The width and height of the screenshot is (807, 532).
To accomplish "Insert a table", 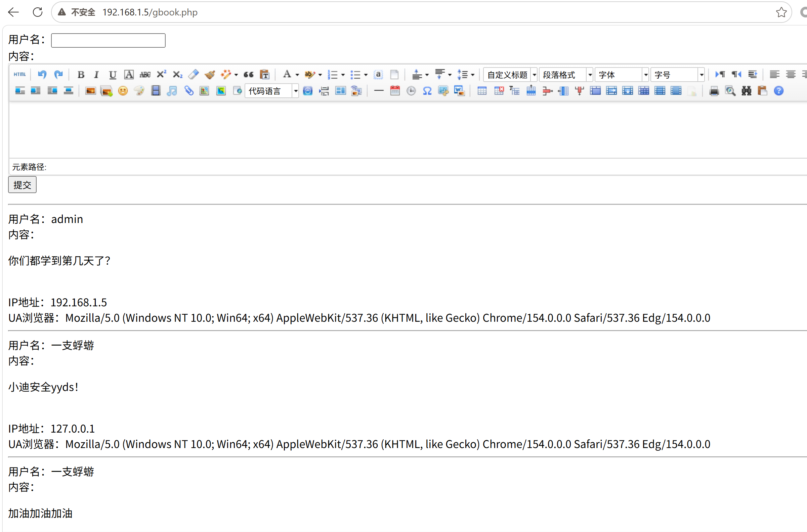I will coord(482,91).
